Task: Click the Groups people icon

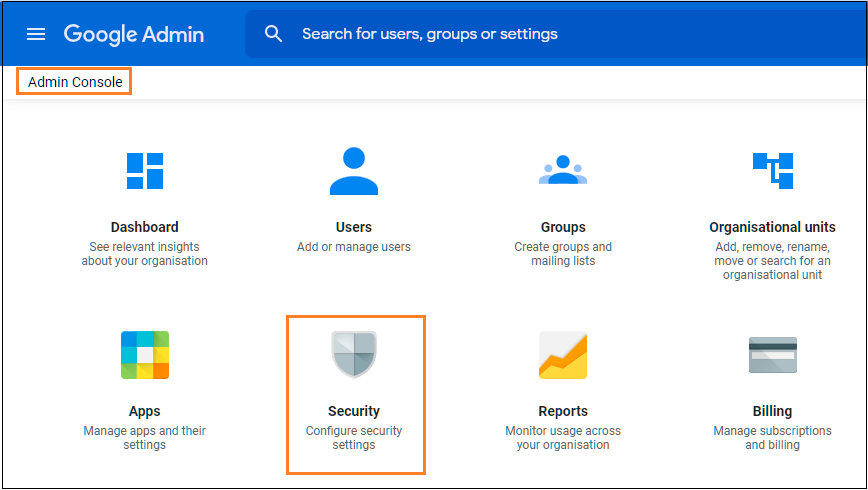Action: pyautogui.click(x=563, y=171)
